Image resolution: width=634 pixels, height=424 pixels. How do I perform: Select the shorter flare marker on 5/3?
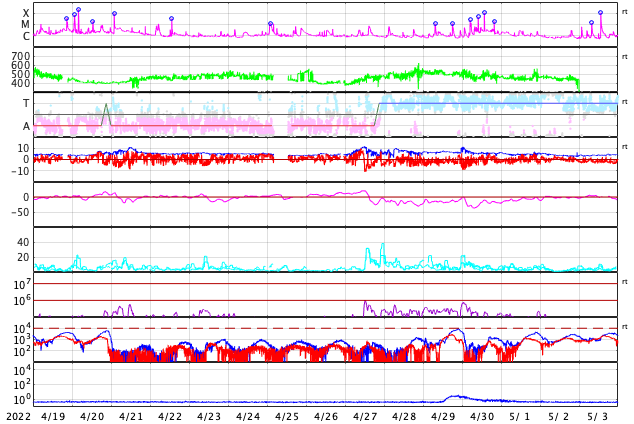point(591,23)
